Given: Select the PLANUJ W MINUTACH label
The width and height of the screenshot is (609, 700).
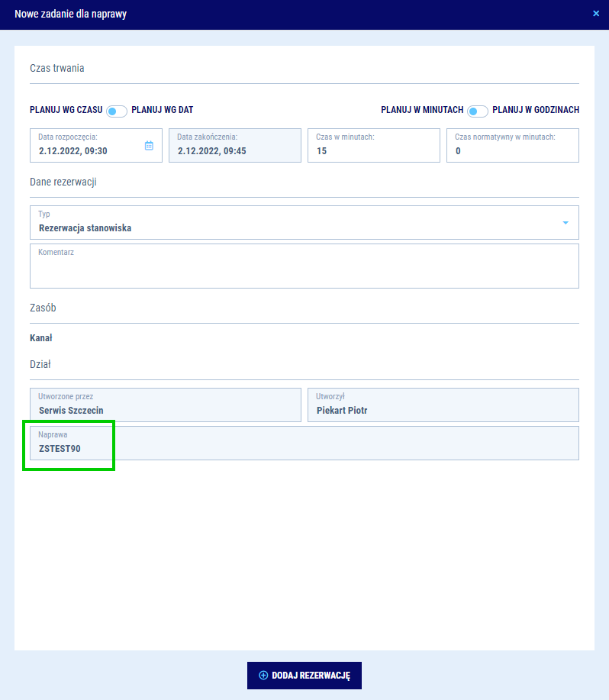Looking at the screenshot, I should tap(422, 110).
